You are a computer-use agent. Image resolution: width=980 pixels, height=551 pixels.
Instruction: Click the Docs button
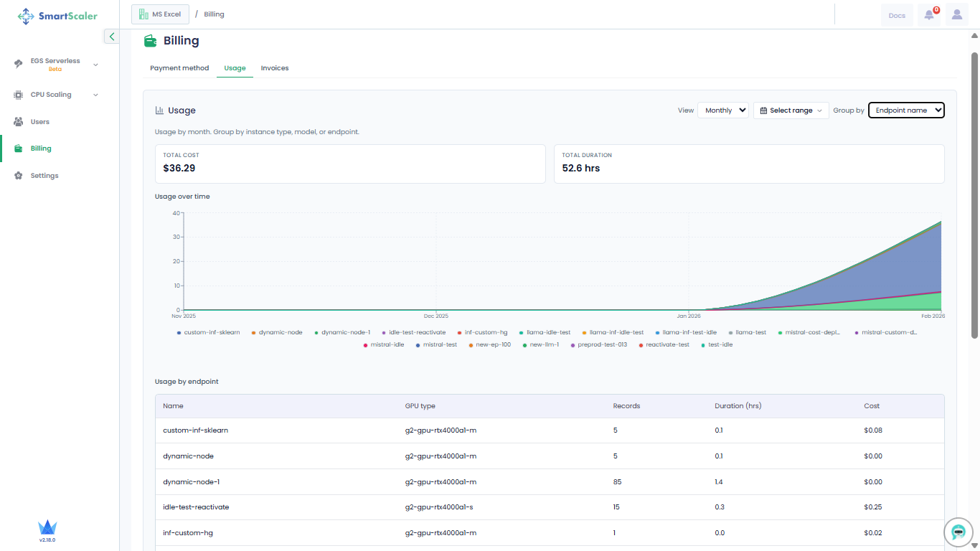point(897,15)
